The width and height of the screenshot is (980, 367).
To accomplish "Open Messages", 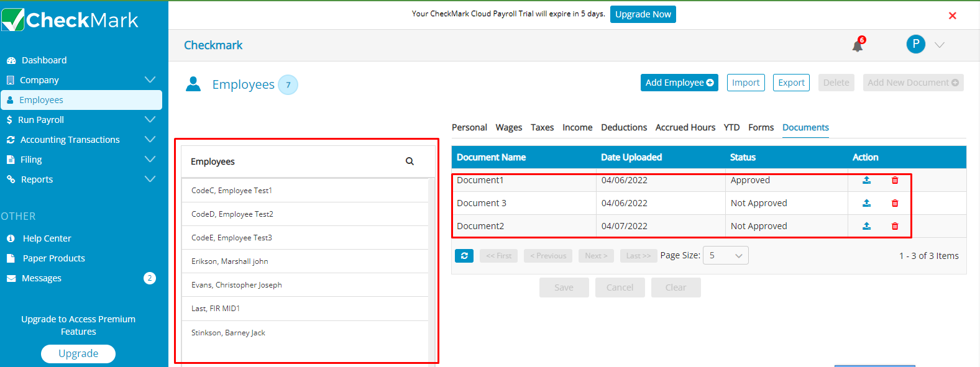I will [x=42, y=278].
